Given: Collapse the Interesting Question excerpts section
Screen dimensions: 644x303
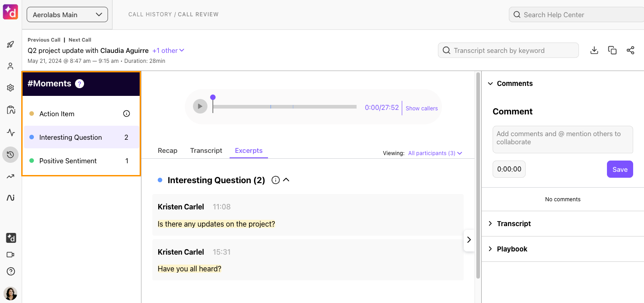Looking at the screenshot, I should pyautogui.click(x=286, y=180).
